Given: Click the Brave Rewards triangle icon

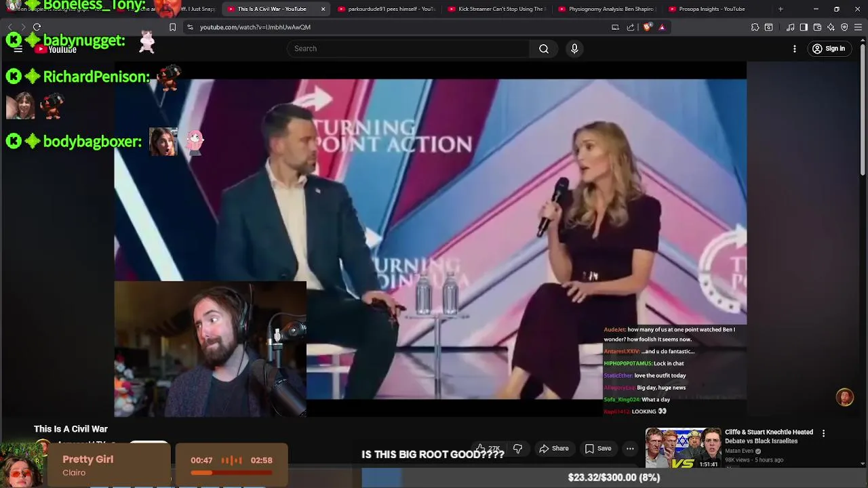Looking at the screenshot, I should pyautogui.click(x=662, y=27).
